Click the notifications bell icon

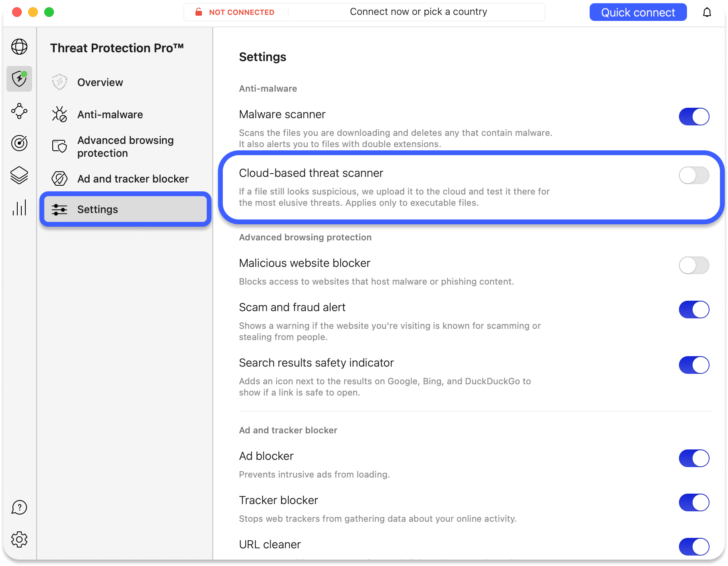[707, 12]
